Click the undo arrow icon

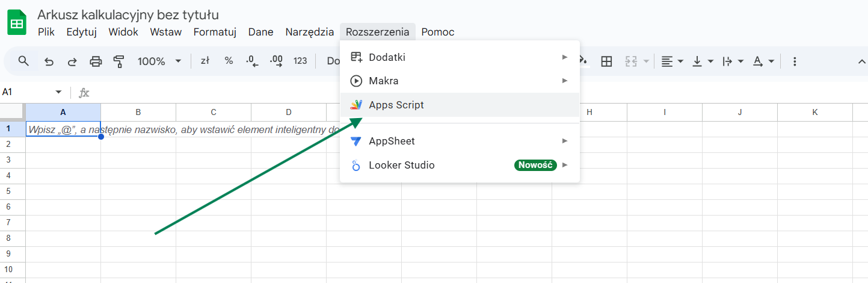pos(49,61)
